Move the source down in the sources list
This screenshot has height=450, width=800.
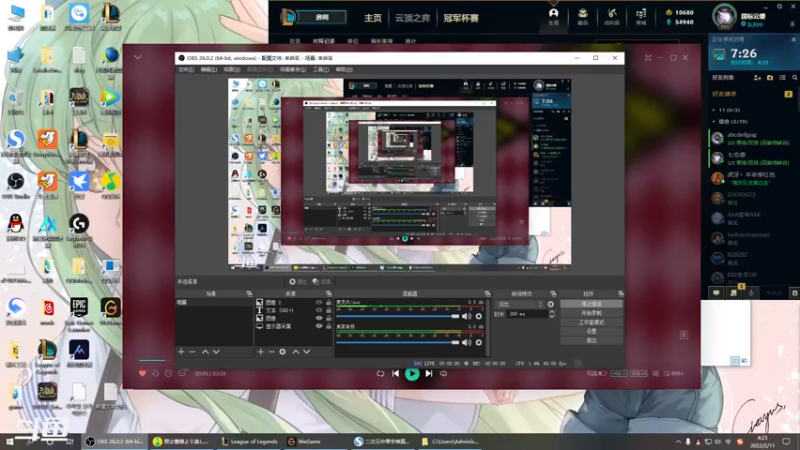pos(307,352)
